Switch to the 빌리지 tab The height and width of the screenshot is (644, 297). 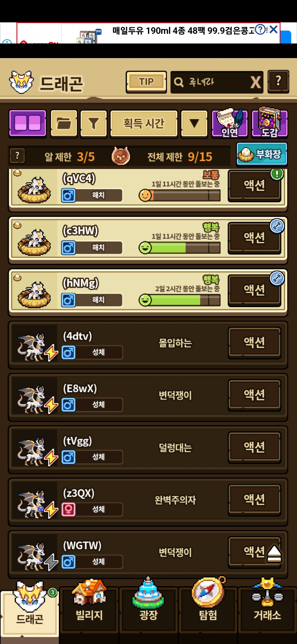tap(89, 605)
